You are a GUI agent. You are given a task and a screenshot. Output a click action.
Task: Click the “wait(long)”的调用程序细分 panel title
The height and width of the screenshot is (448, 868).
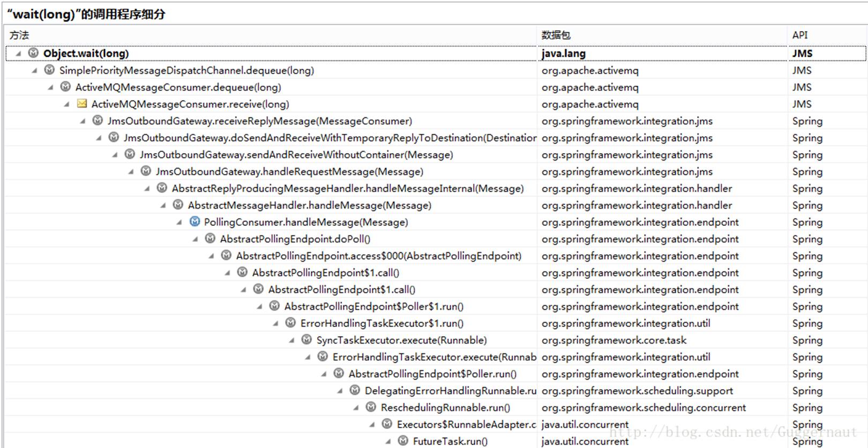click(86, 14)
